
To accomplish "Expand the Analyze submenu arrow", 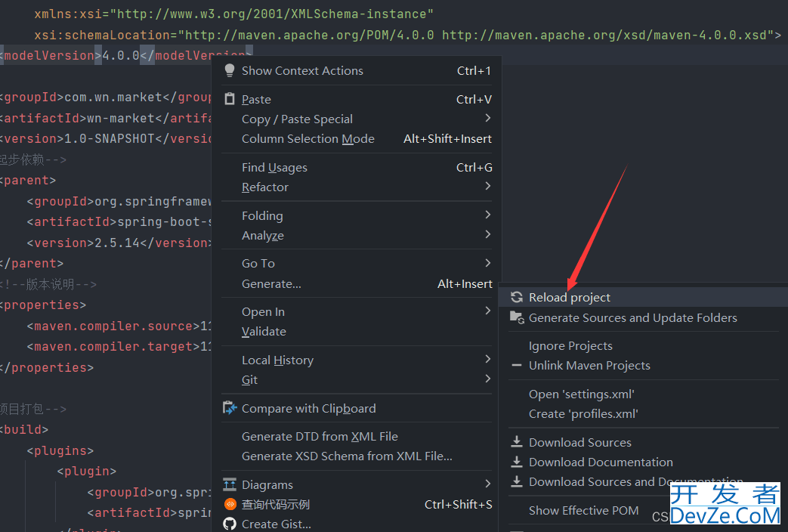I will point(487,234).
